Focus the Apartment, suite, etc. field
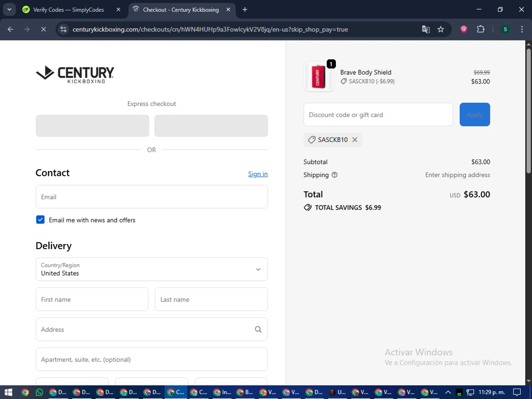The height and width of the screenshot is (399, 532). click(x=152, y=359)
